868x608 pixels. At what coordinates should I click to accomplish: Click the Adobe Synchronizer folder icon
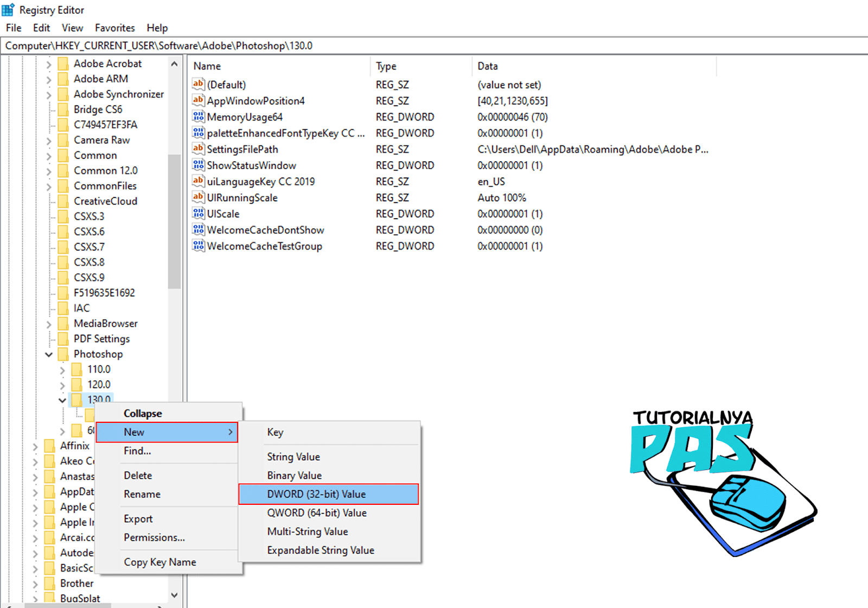pos(63,94)
